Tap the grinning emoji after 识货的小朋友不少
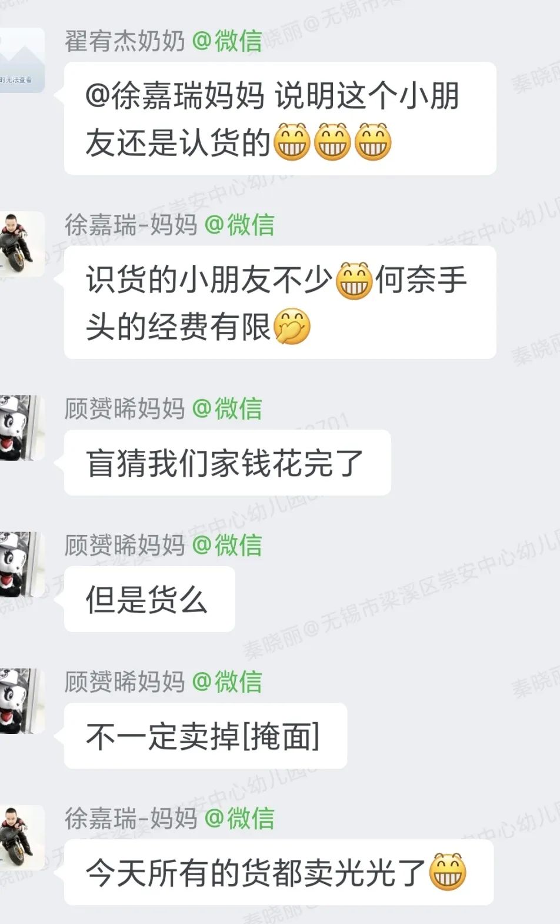 (x=354, y=280)
